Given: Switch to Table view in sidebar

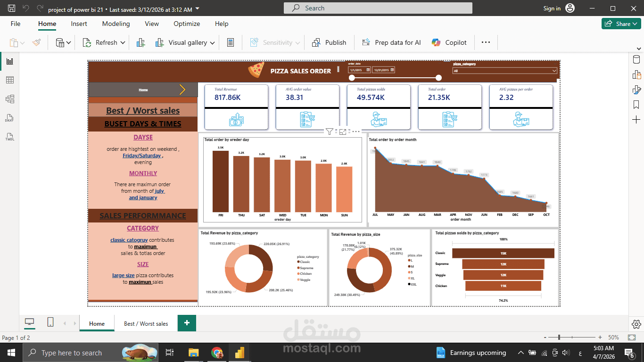Looking at the screenshot, I should (x=10, y=80).
